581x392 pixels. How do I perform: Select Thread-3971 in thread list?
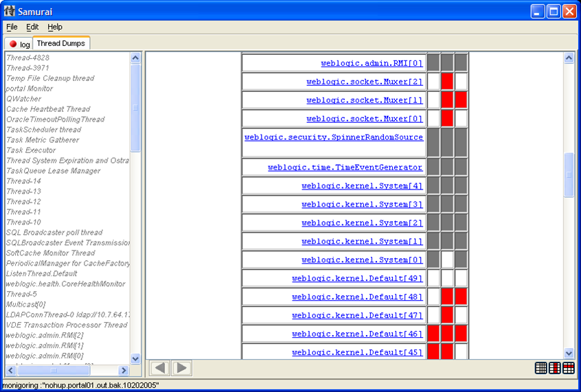point(27,68)
